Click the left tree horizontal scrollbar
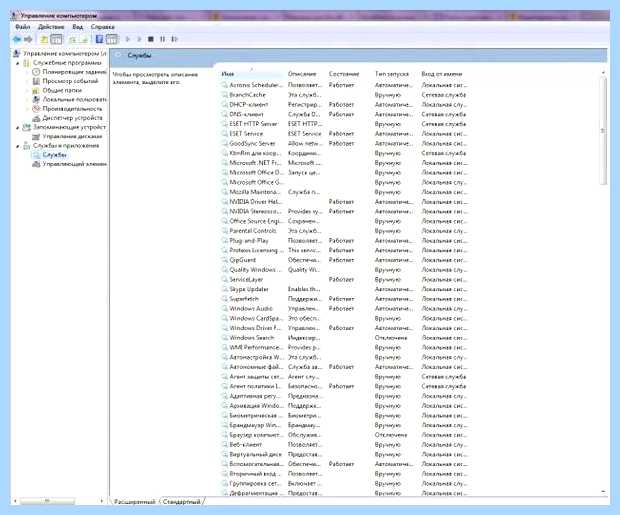This screenshot has width=620, height=515. 47,501
